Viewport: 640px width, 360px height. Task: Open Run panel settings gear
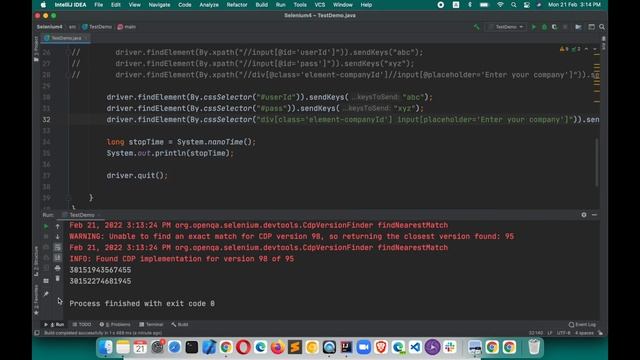584,215
